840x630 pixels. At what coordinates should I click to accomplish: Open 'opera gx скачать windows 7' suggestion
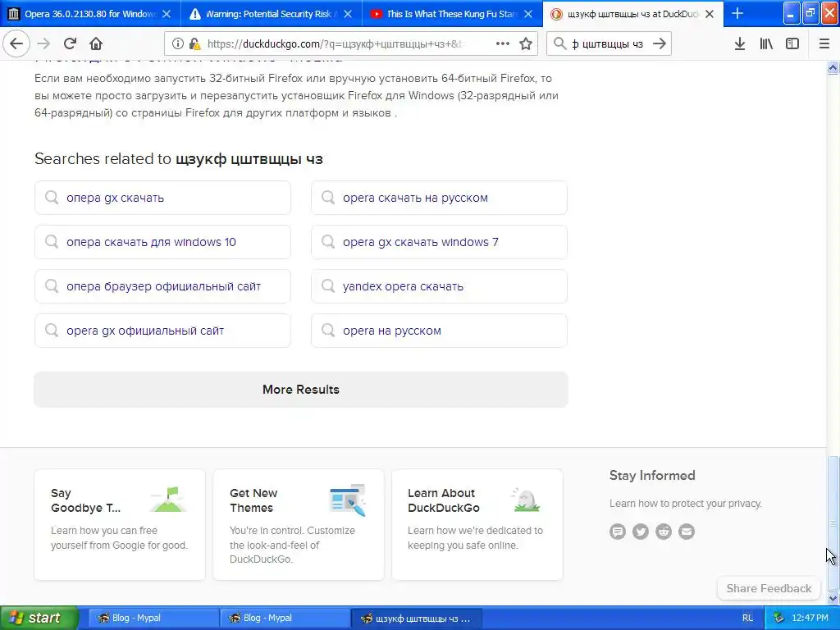(x=439, y=242)
